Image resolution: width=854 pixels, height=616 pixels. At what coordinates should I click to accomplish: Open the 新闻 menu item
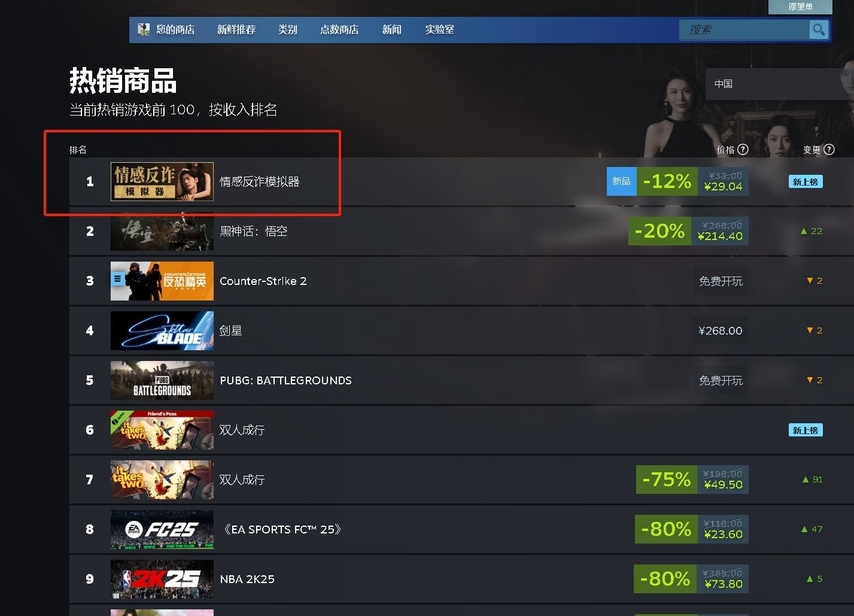[x=391, y=29]
